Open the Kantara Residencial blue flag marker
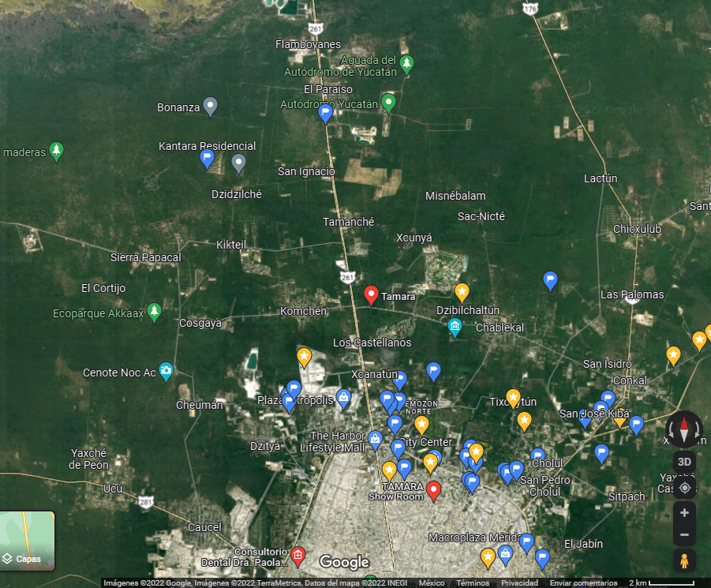Image resolution: width=711 pixels, height=588 pixels. [207, 159]
